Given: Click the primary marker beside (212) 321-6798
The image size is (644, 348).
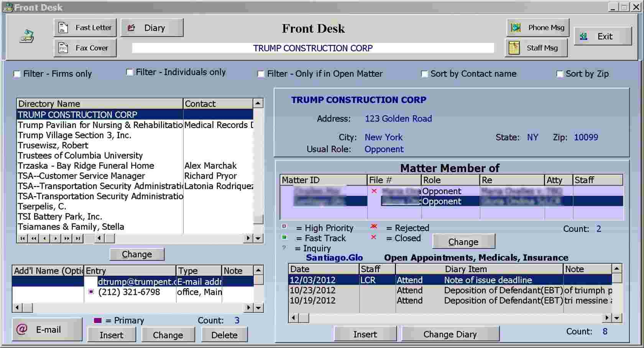Looking at the screenshot, I should [x=91, y=292].
